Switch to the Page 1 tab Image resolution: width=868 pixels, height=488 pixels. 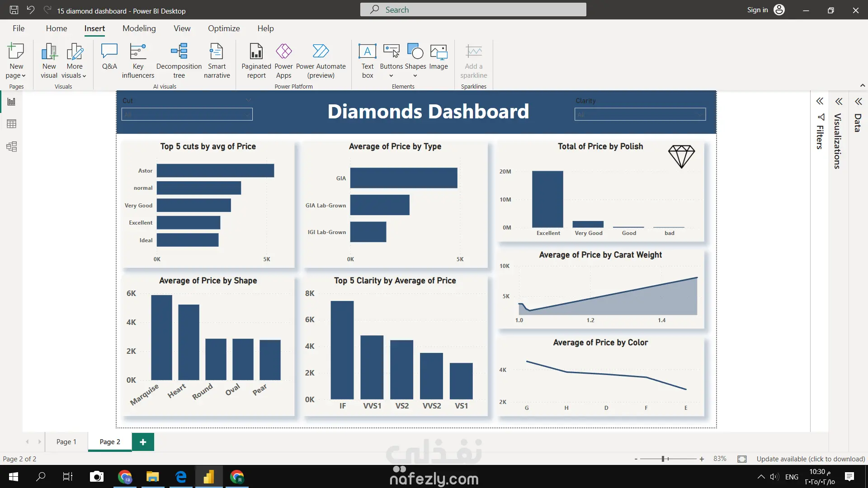pyautogui.click(x=66, y=441)
